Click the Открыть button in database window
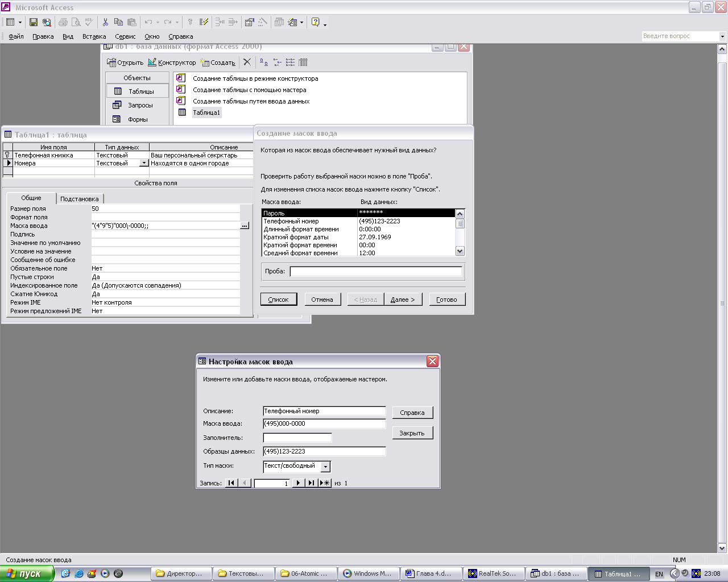 click(x=126, y=63)
